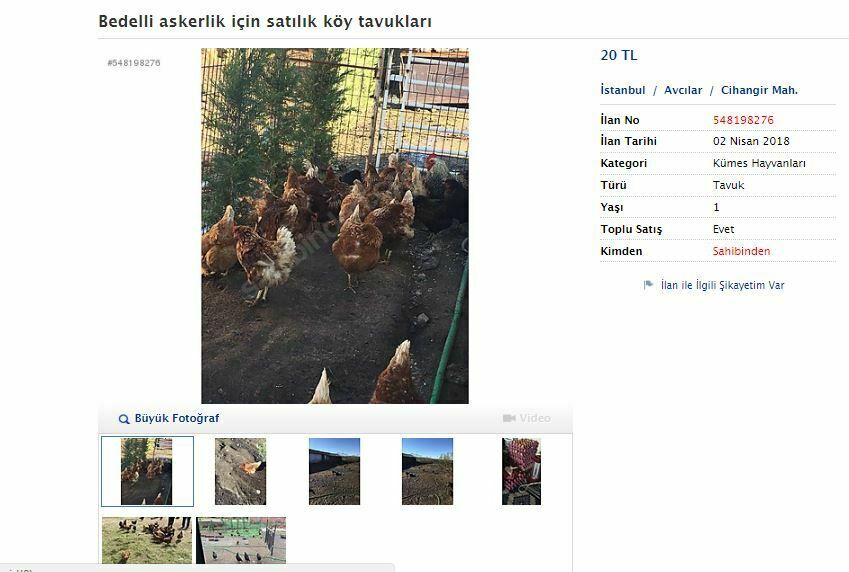Open the İstanbul location link
The image size is (849, 572).
[623, 90]
